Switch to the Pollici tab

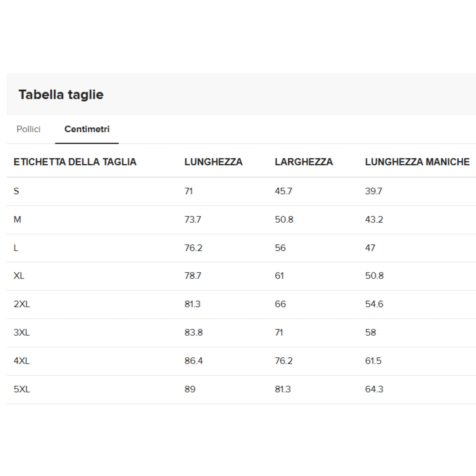28,129
